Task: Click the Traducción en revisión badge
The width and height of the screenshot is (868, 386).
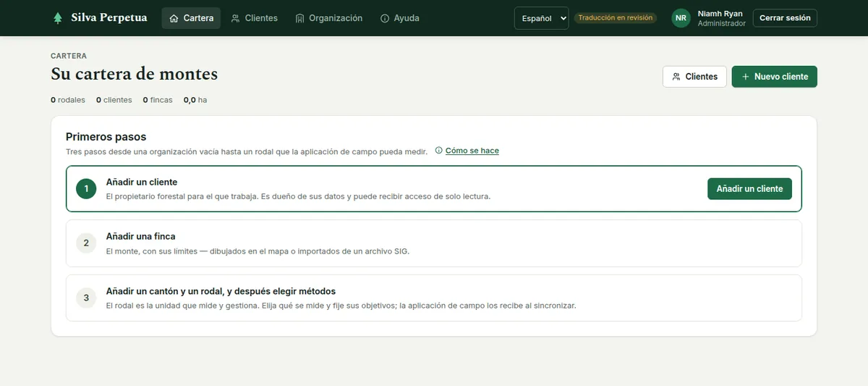Action: [x=615, y=18]
